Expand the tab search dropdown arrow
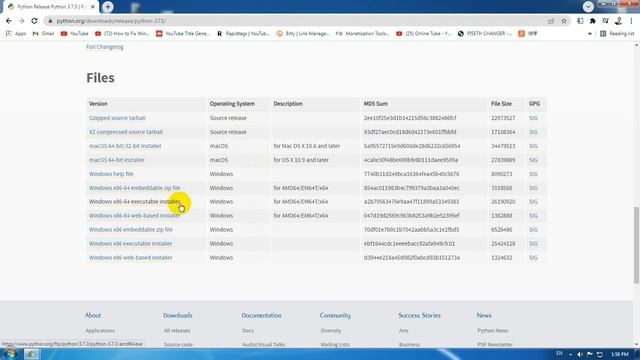The width and height of the screenshot is (640, 360). 588,7
